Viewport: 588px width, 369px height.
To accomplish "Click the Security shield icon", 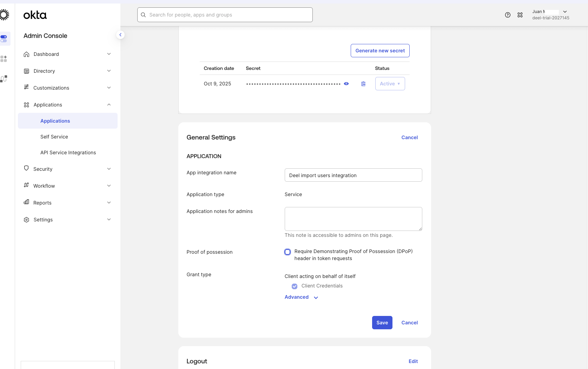I will [26, 168].
